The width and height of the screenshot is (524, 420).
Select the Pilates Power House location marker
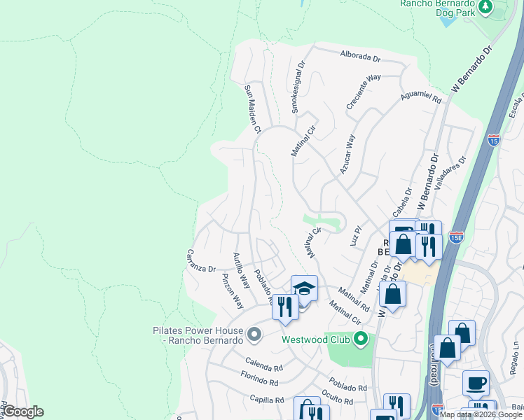[x=254, y=334]
